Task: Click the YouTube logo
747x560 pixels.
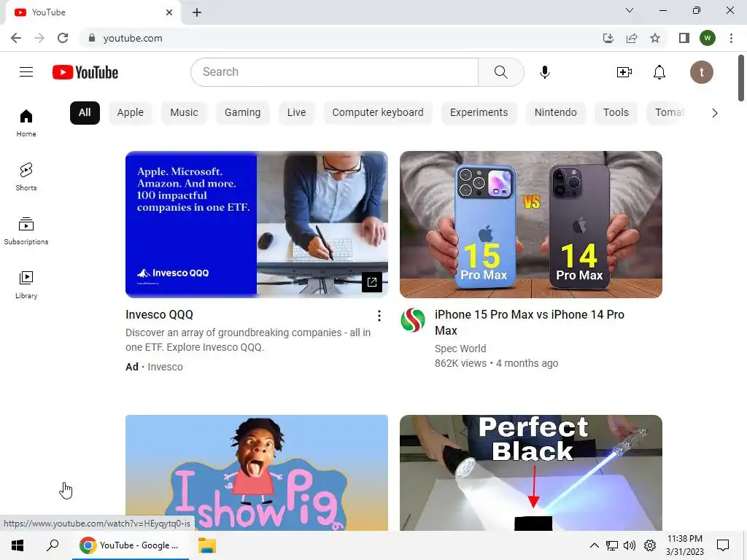Action: point(85,72)
